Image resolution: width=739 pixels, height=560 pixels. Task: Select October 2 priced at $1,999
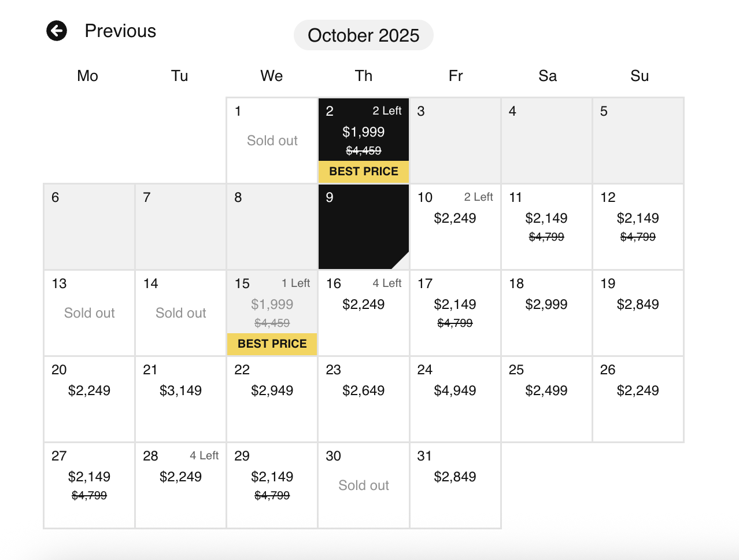pos(364,140)
